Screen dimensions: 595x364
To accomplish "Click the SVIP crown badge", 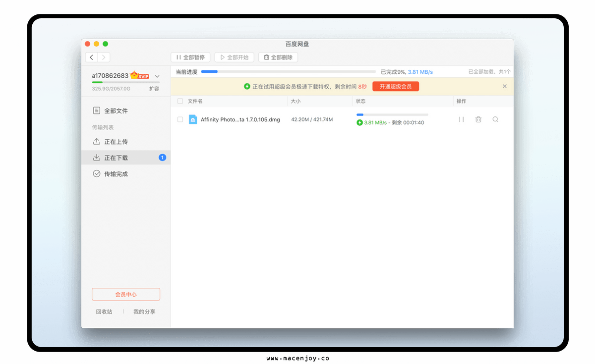I will click(x=139, y=76).
